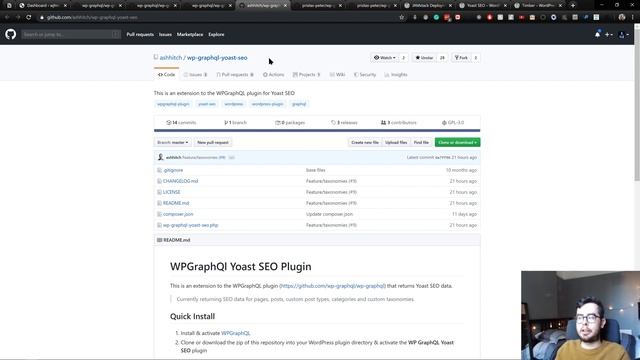Switch to the Code tab
Image resolution: width=640 pixels, height=360 pixels.
coord(167,75)
